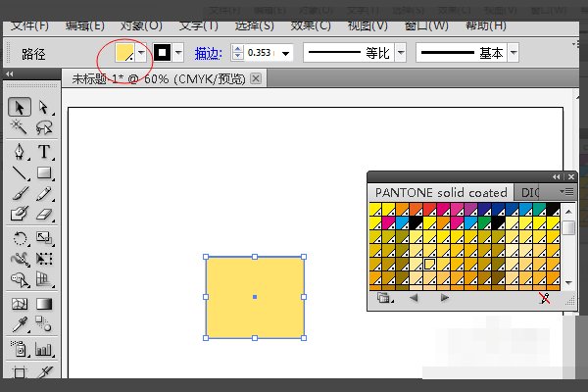Click the 描边 stroke link
588x392 pixels.
pyautogui.click(x=210, y=53)
